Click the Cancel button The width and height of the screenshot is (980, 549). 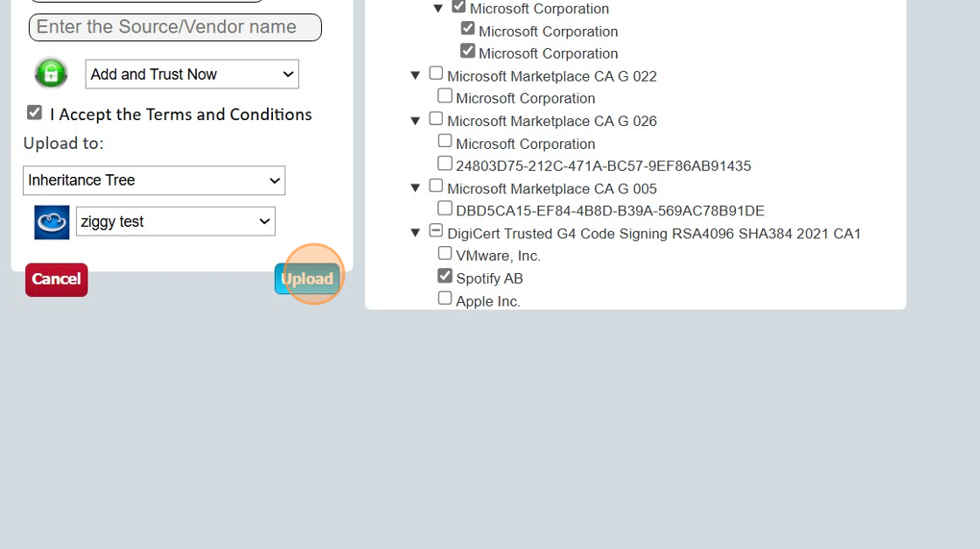pyautogui.click(x=56, y=278)
